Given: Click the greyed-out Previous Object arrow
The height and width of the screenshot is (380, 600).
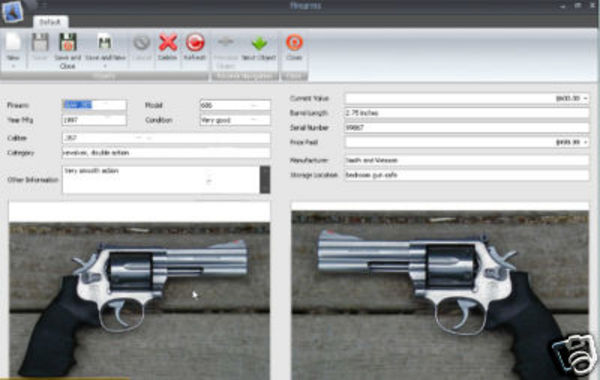Looking at the screenshot, I should click(226, 42).
